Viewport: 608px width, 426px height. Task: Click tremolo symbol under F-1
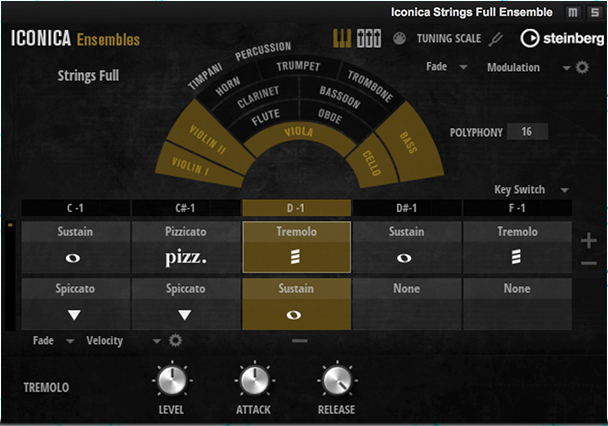click(x=516, y=257)
